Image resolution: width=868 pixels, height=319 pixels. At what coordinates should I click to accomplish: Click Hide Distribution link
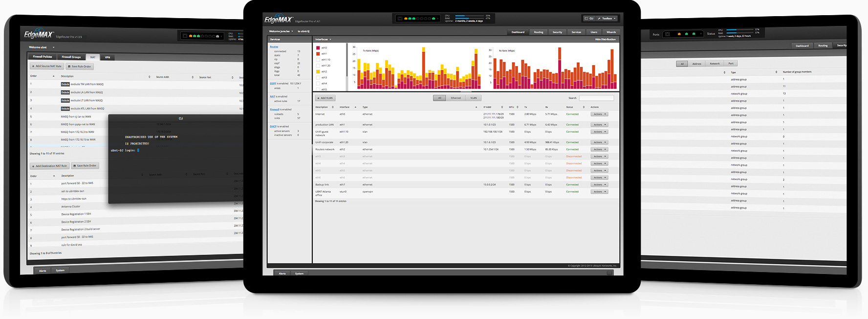tap(605, 39)
